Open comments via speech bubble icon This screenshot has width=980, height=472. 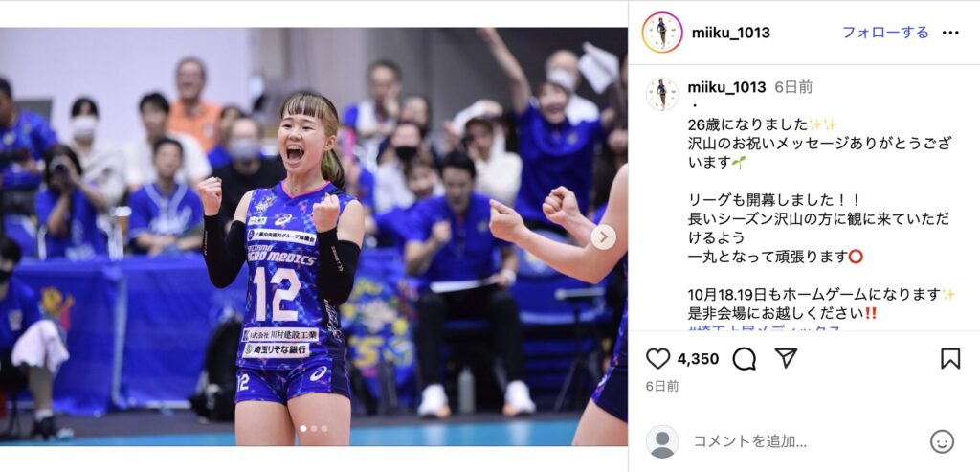click(x=744, y=358)
